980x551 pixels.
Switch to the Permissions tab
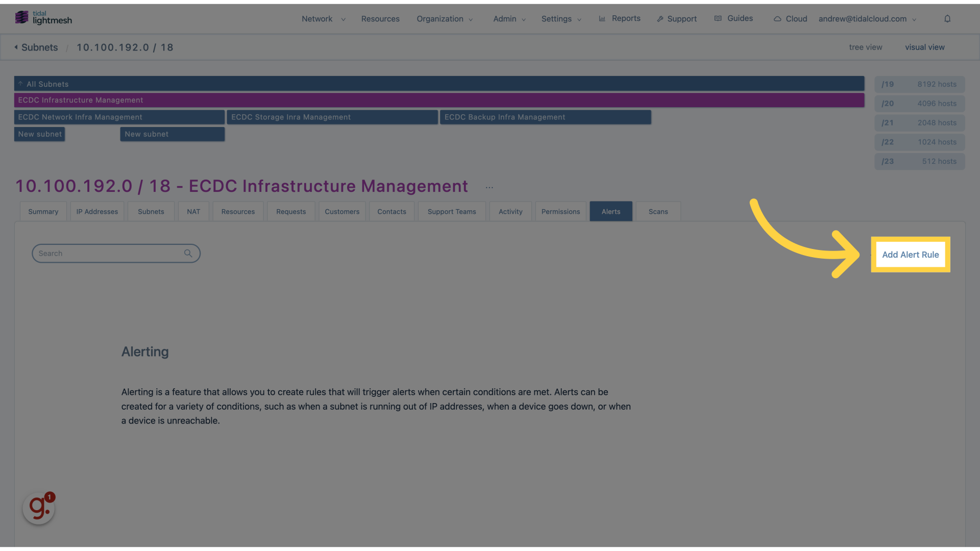[x=560, y=211]
